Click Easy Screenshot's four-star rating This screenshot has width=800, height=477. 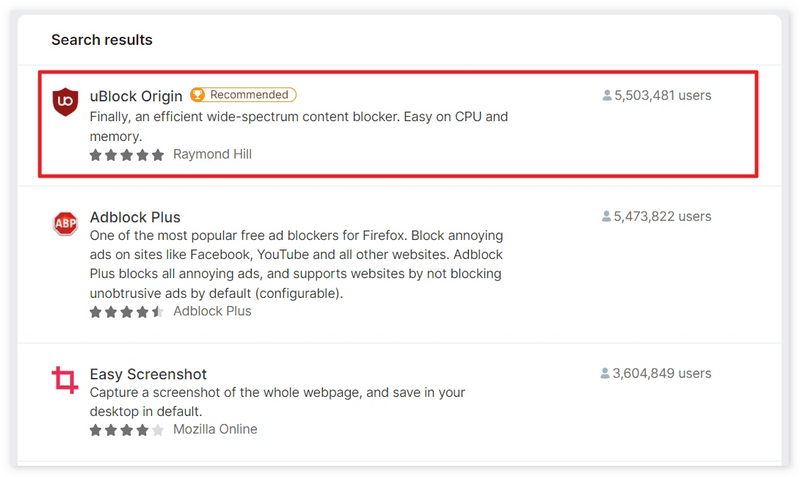point(126,430)
